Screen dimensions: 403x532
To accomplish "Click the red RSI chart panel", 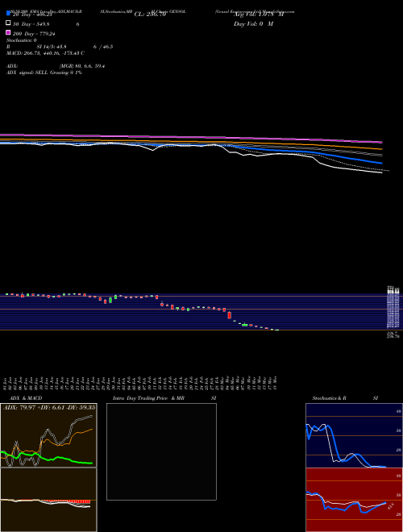I will coord(354,500).
